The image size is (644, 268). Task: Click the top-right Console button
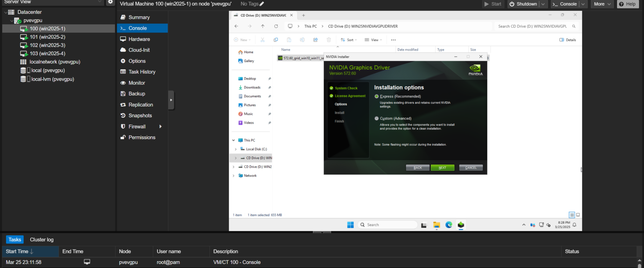565,4
